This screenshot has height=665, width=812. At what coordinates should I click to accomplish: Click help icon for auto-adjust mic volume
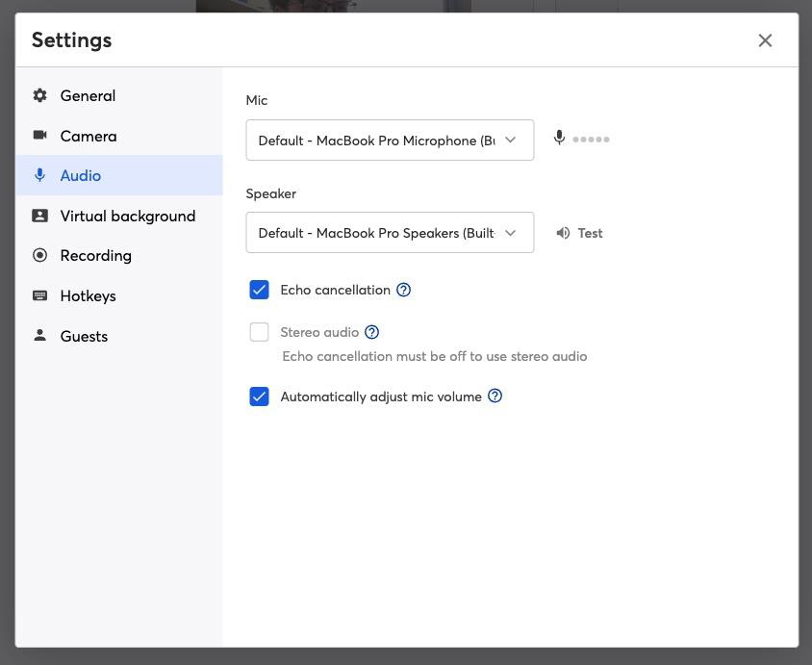[495, 396]
